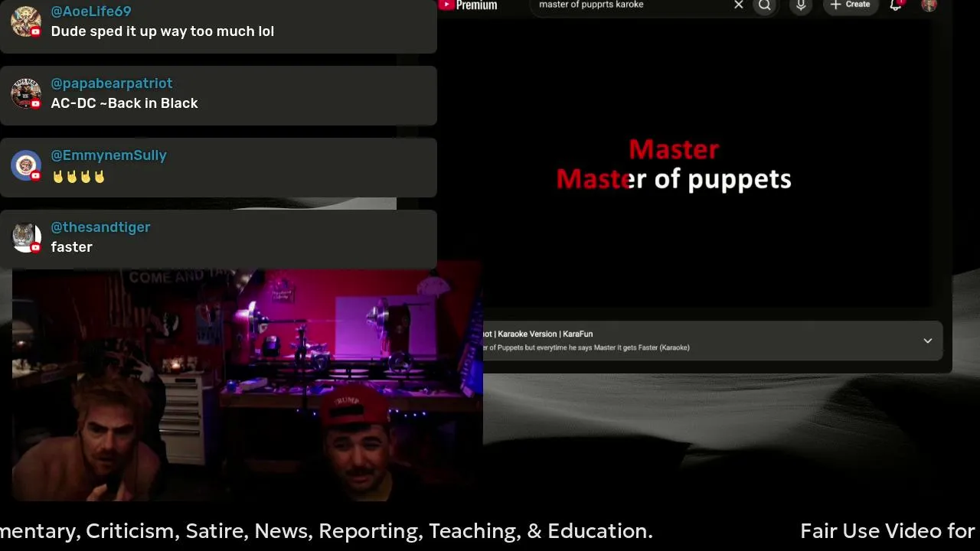Image resolution: width=980 pixels, height=551 pixels.
Task: Click the YouTube Premium logo
Action: [x=469, y=5]
